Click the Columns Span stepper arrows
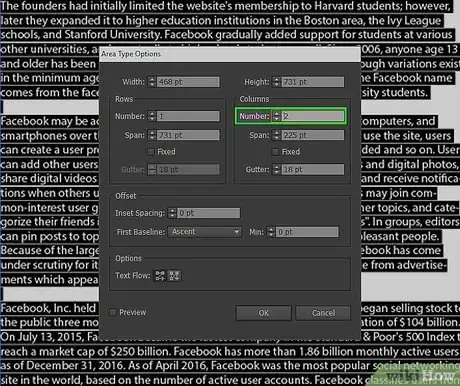The image size is (460, 386). [x=276, y=135]
